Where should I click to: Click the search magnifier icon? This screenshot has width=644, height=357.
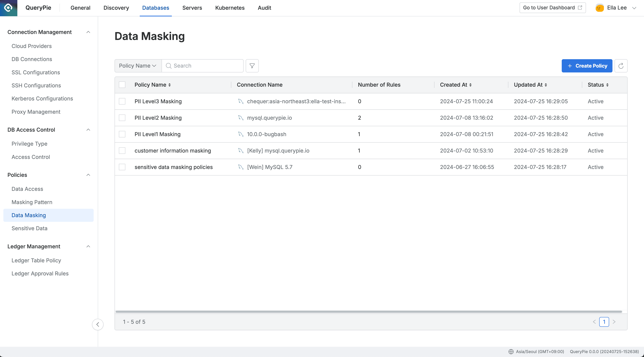(169, 66)
